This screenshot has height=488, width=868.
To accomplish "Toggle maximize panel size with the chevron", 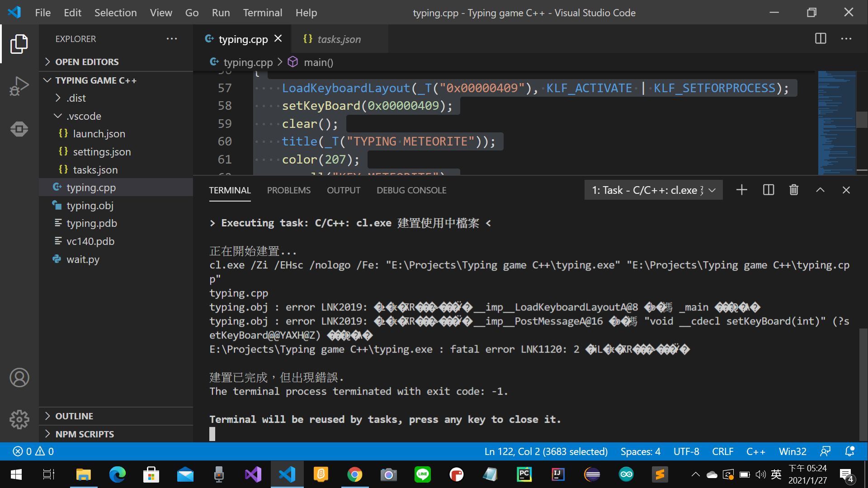I will click(820, 190).
